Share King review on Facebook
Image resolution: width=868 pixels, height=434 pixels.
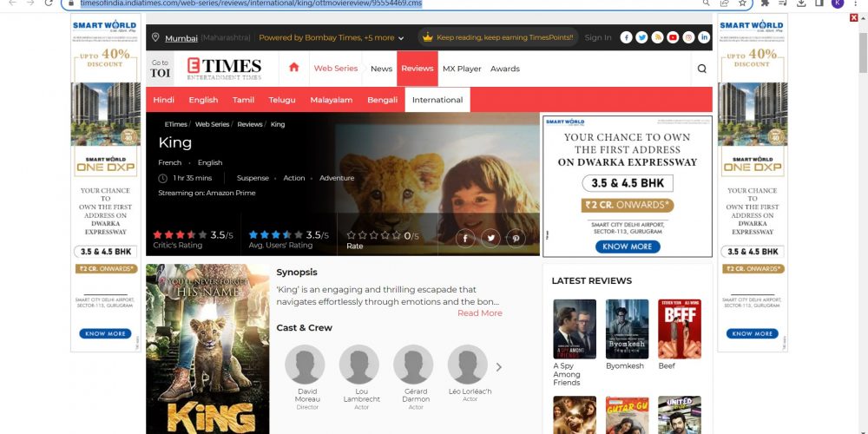(465, 239)
